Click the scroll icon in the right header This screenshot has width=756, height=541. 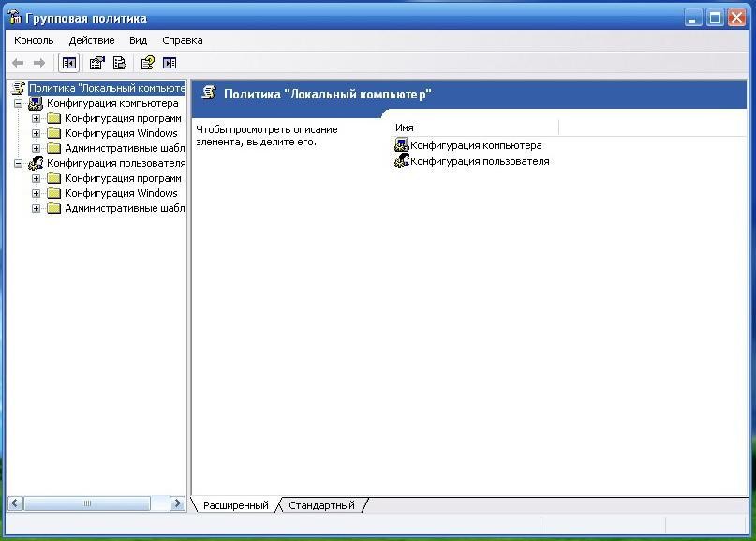(x=209, y=93)
